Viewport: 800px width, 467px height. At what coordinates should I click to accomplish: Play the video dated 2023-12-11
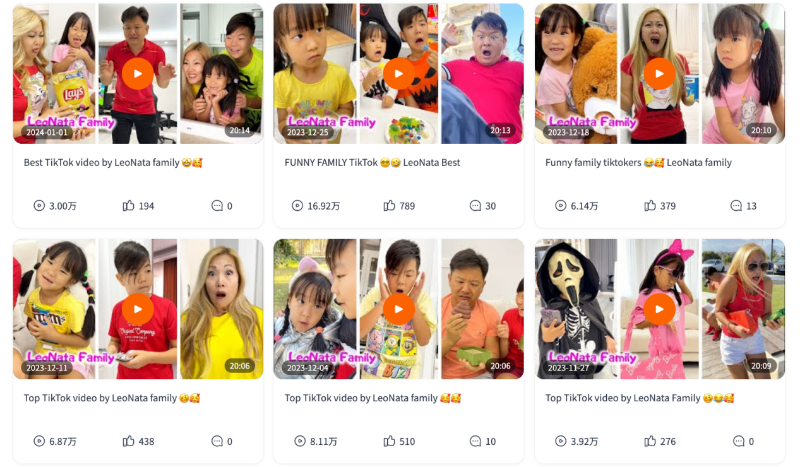coord(138,309)
